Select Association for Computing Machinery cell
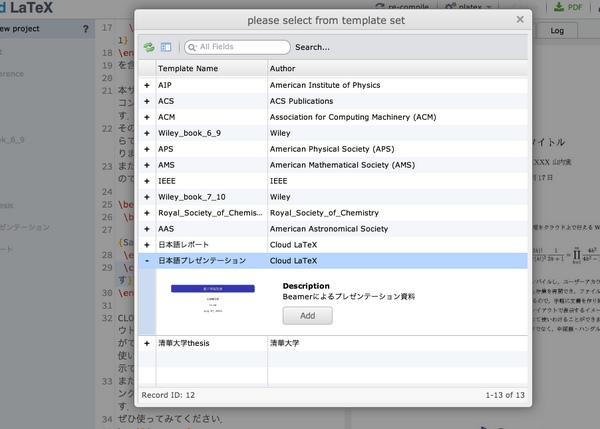The width and height of the screenshot is (600, 429). 398,117
